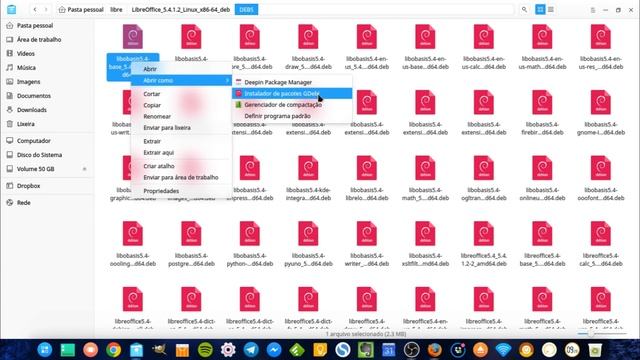
Task: Open Documentos in sidebar
Action: click(34, 96)
